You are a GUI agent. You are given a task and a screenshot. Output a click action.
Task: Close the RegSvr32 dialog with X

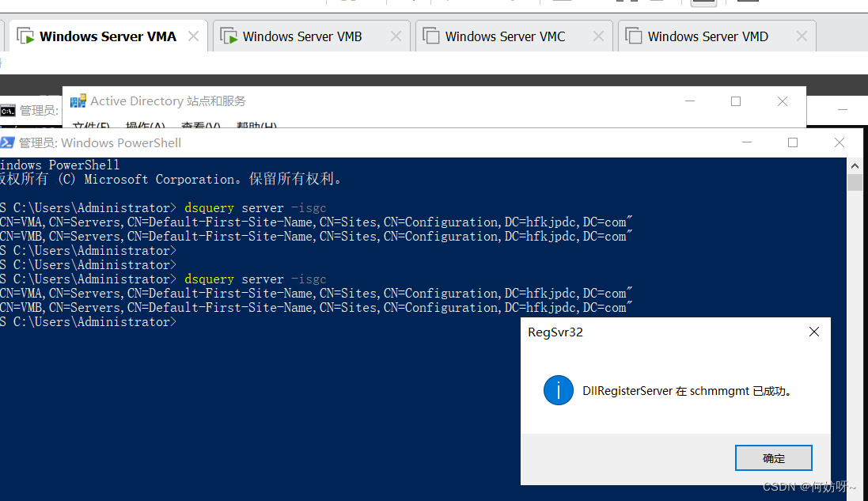[x=813, y=332]
